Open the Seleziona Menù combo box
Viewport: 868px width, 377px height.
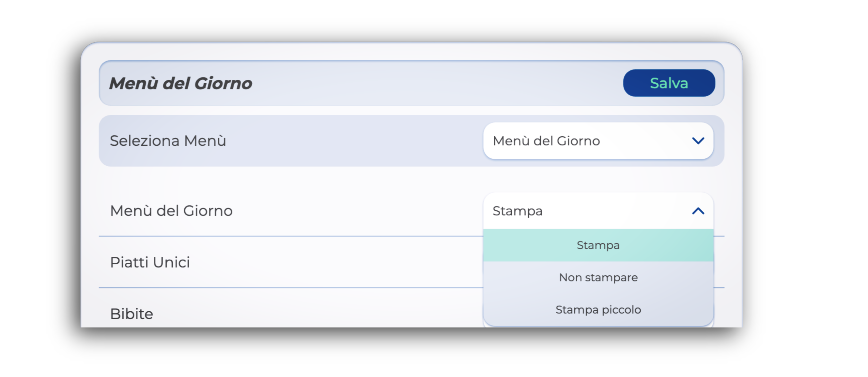click(x=598, y=140)
